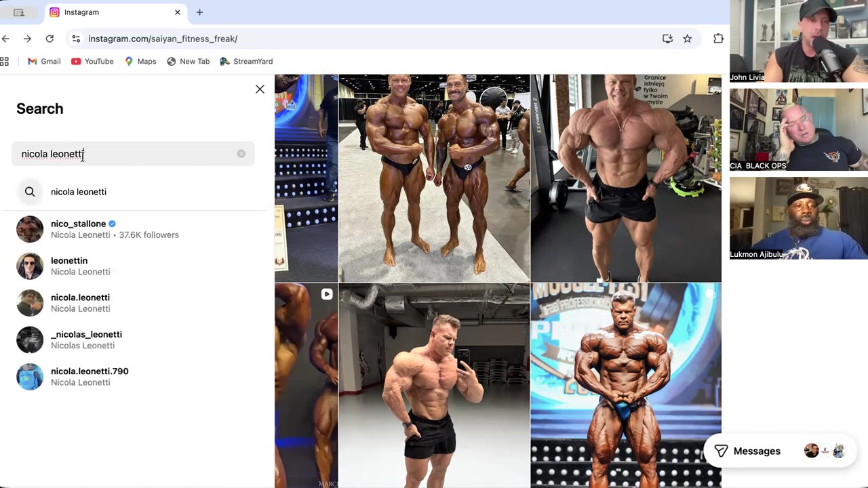Screen dimensions: 868x488
Task: Click the verified badge next to nico_stallone
Action: pyautogui.click(x=113, y=224)
